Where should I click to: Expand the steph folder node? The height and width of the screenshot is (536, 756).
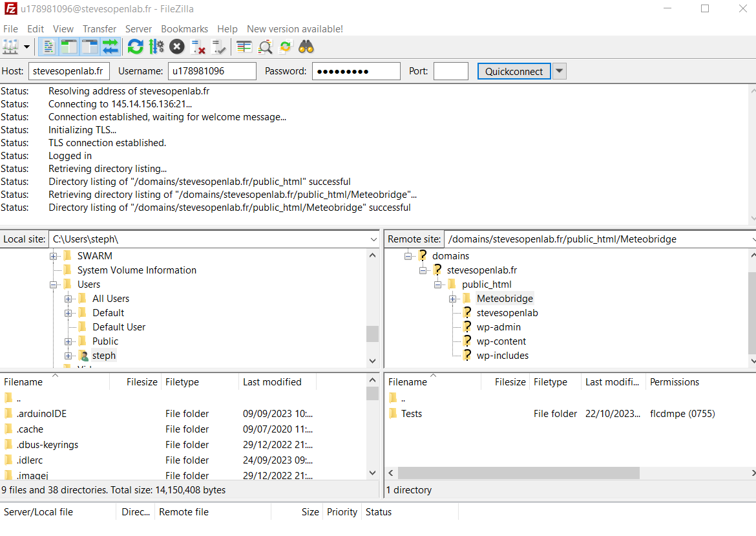click(x=68, y=356)
